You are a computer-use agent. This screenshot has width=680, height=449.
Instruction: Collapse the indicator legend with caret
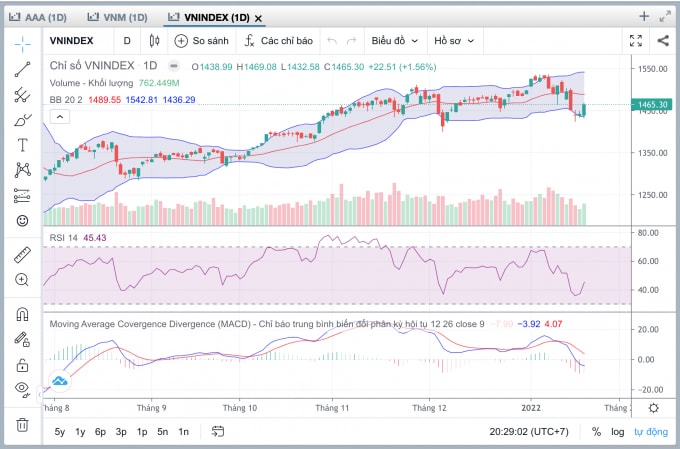(60, 117)
